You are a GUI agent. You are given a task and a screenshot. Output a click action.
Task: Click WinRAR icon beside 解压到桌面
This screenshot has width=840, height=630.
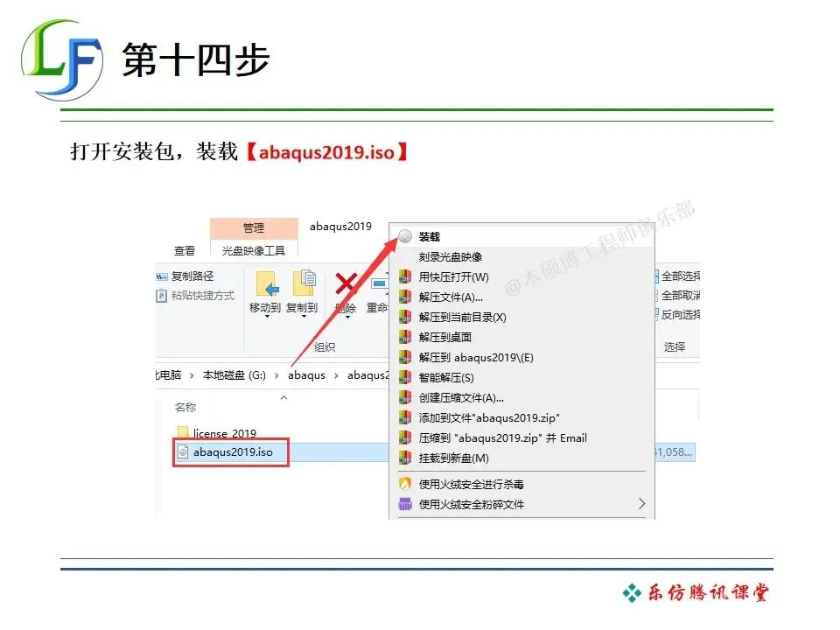[x=405, y=338]
